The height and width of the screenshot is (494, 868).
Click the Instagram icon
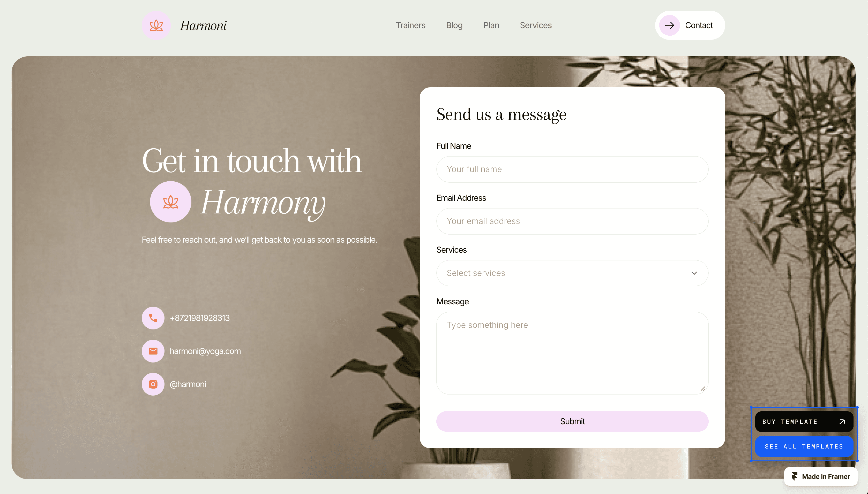tap(153, 384)
